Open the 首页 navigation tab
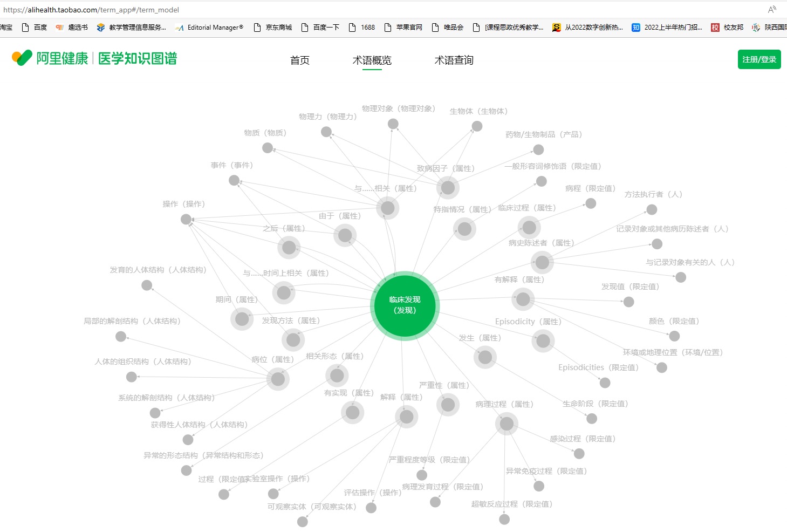Image resolution: width=787 pixels, height=532 pixels. [300, 60]
